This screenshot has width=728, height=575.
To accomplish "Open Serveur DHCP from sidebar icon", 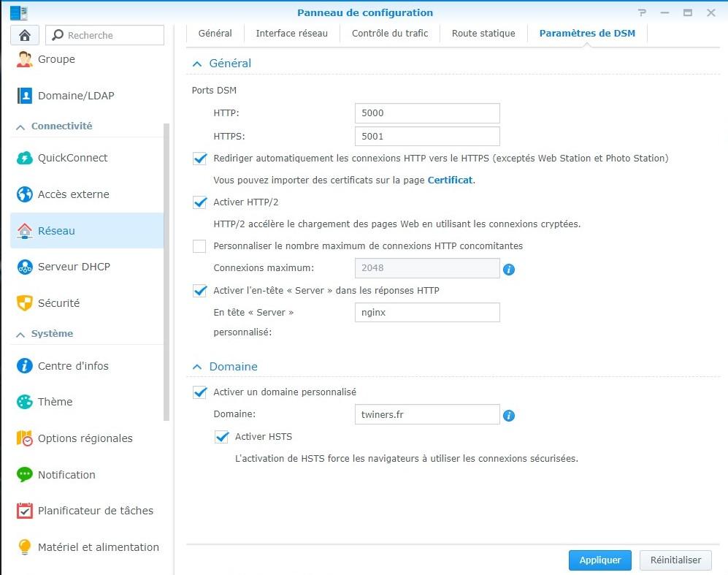I will coord(25,267).
